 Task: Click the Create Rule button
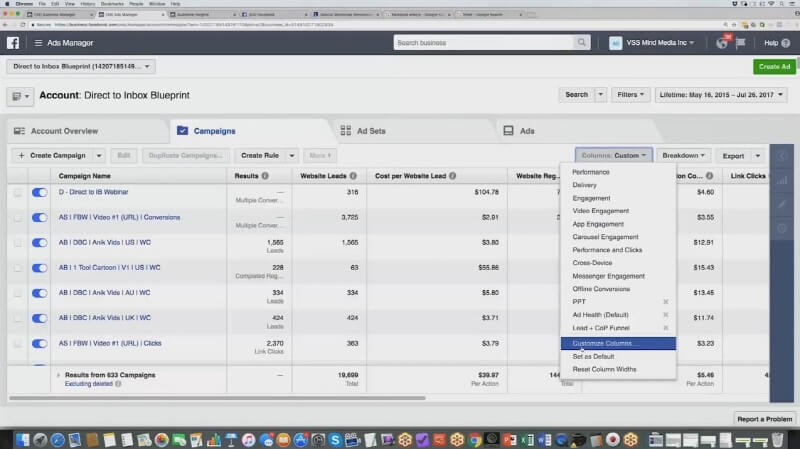[260, 156]
